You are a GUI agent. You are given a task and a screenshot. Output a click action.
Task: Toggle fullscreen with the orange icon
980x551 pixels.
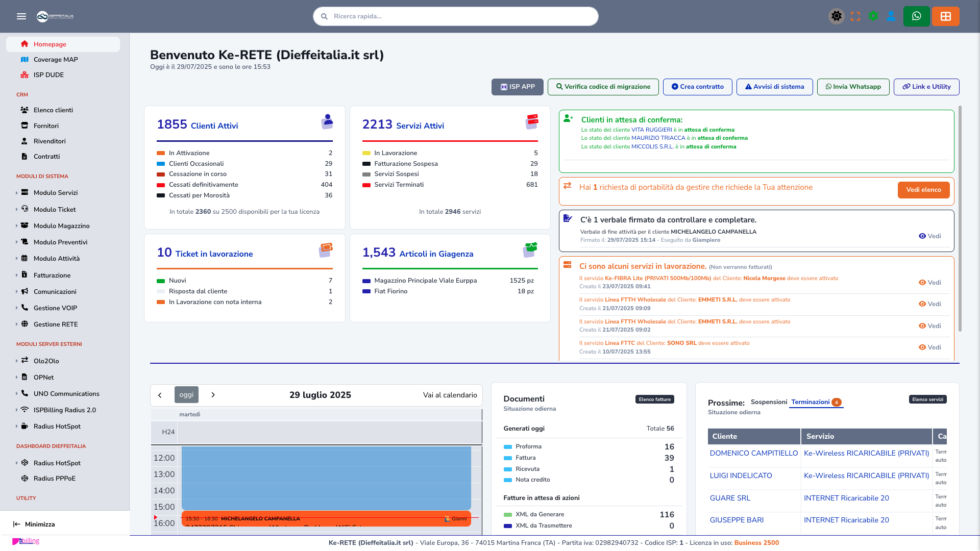[x=855, y=16]
